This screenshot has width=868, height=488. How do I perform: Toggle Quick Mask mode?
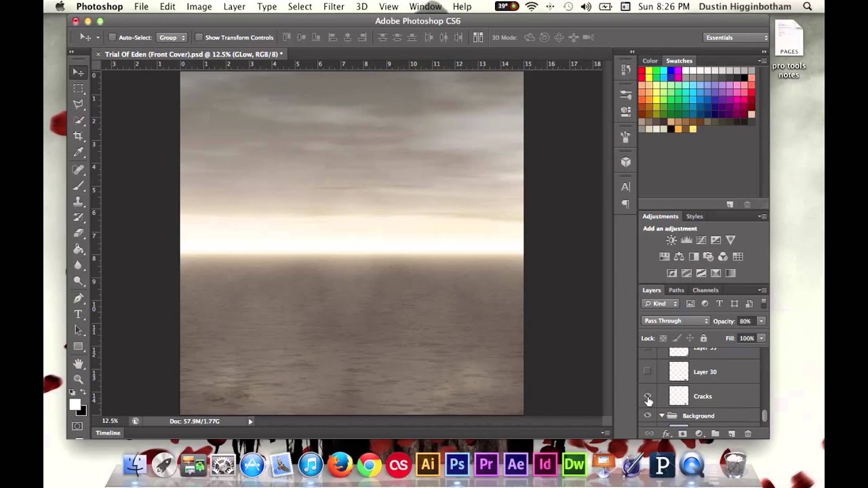tap(77, 426)
